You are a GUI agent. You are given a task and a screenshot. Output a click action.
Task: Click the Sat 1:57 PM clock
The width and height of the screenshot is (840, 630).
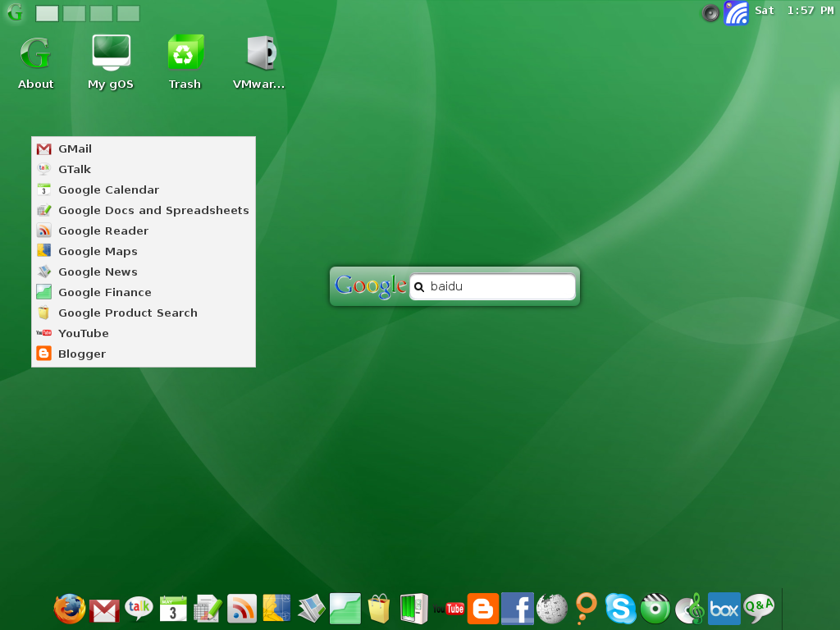[x=793, y=11]
